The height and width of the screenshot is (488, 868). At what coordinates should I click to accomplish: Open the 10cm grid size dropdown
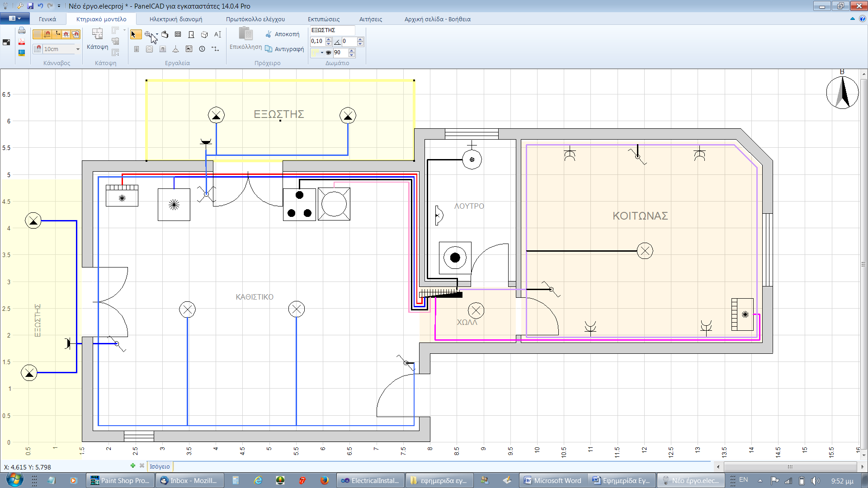click(78, 49)
